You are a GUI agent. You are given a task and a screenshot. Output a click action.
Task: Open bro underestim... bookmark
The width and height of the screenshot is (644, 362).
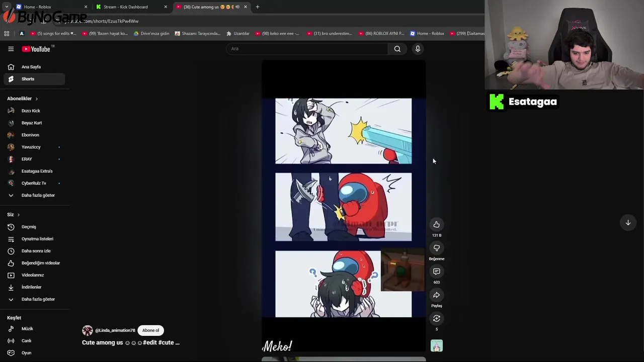click(x=330, y=34)
